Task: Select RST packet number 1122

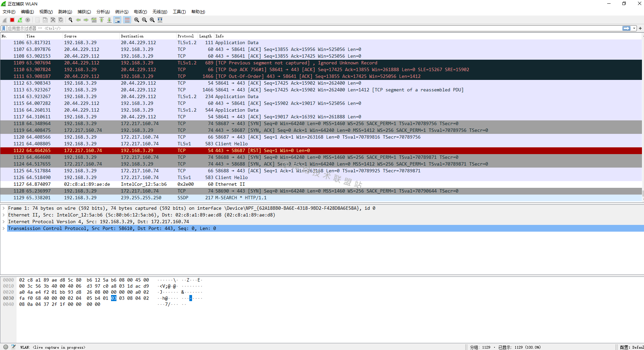Action: (321, 151)
